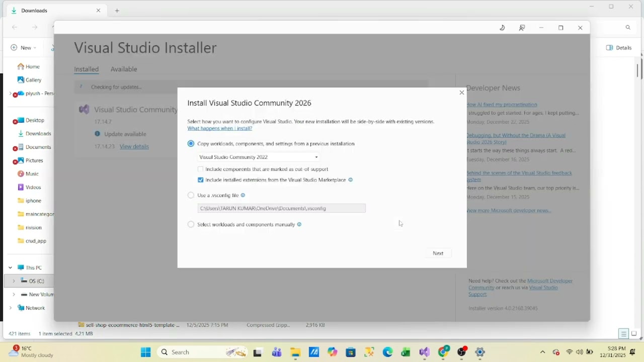Open the rivision folder in sidebar
644x362 pixels.
click(x=29, y=228)
